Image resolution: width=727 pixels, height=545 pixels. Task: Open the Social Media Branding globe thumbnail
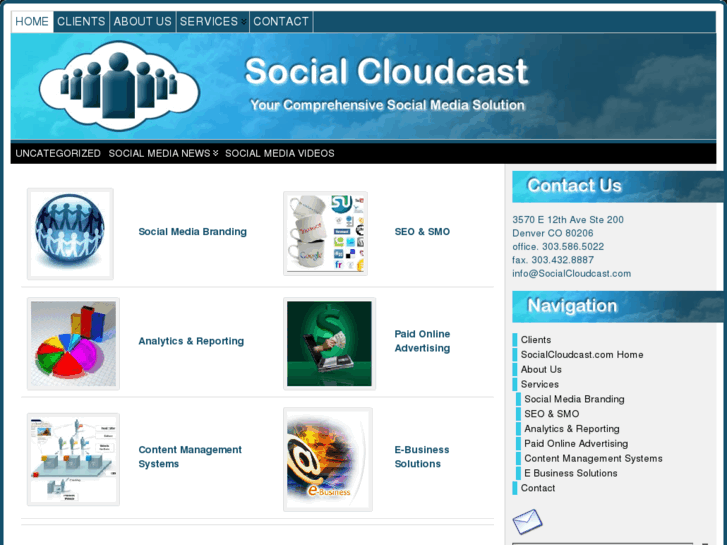pos(70,234)
